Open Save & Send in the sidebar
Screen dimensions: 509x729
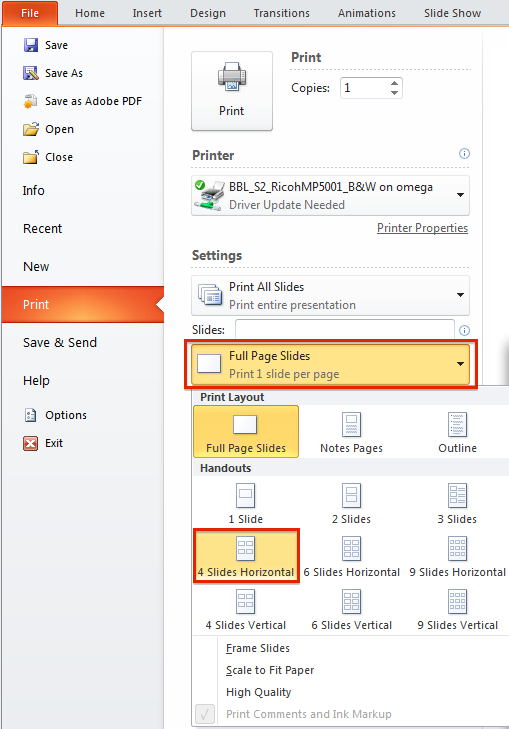[60, 343]
